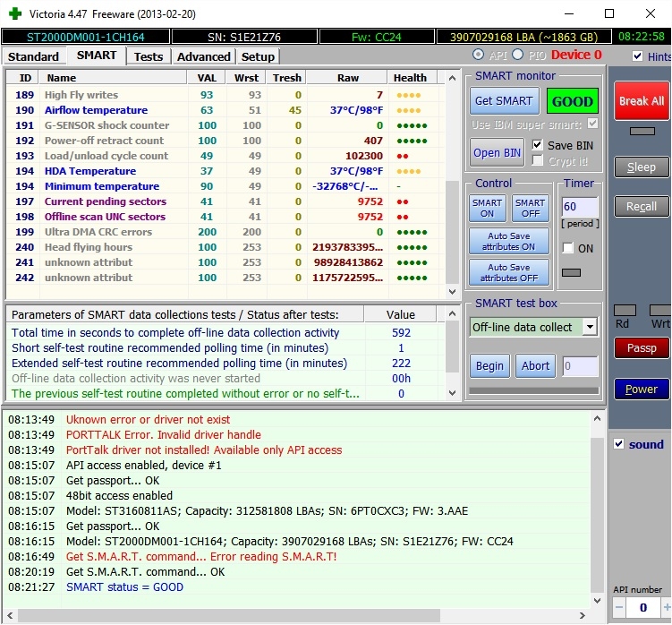
Task: Click the log horizontal scroll left arrow
Action: click(x=10, y=615)
